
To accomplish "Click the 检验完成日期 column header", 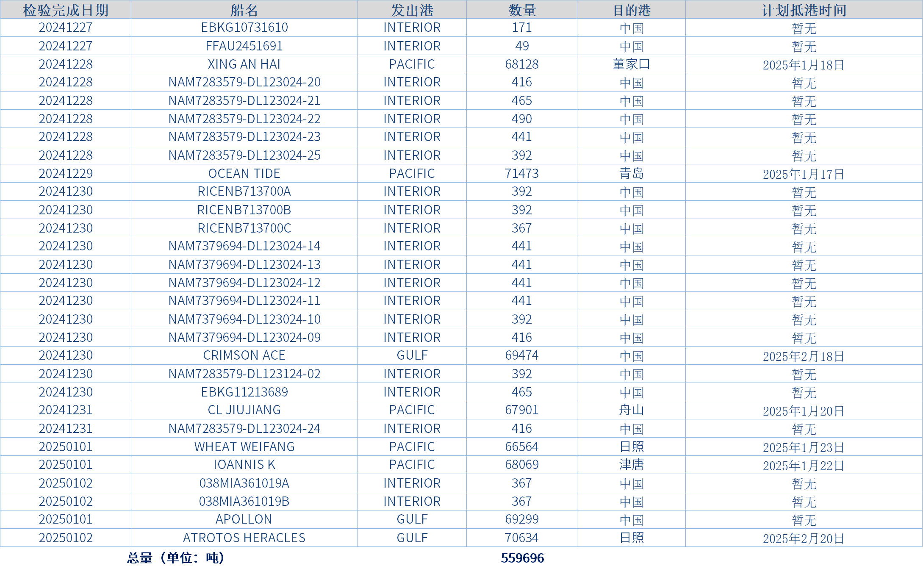I will 66,10.
